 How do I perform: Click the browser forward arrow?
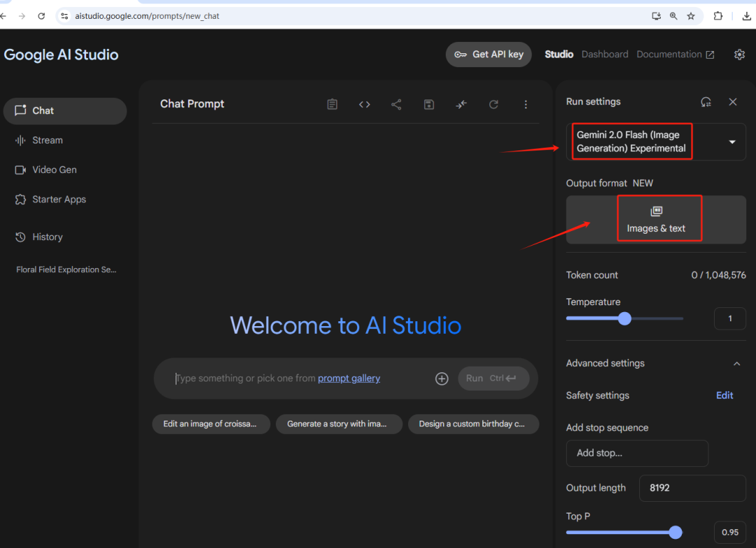click(x=22, y=16)
